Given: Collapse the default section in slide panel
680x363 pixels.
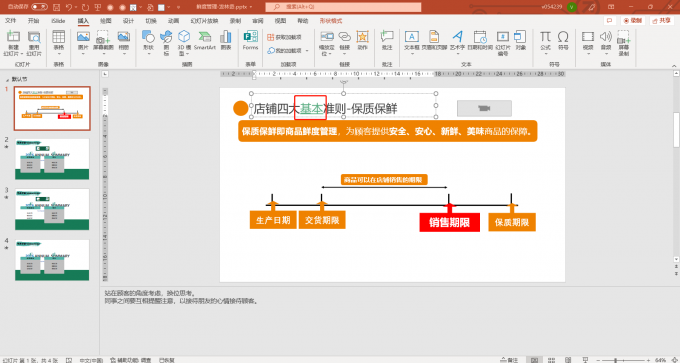Looking at the screenshot, I should pyautogui.click(x=7, y=79).
